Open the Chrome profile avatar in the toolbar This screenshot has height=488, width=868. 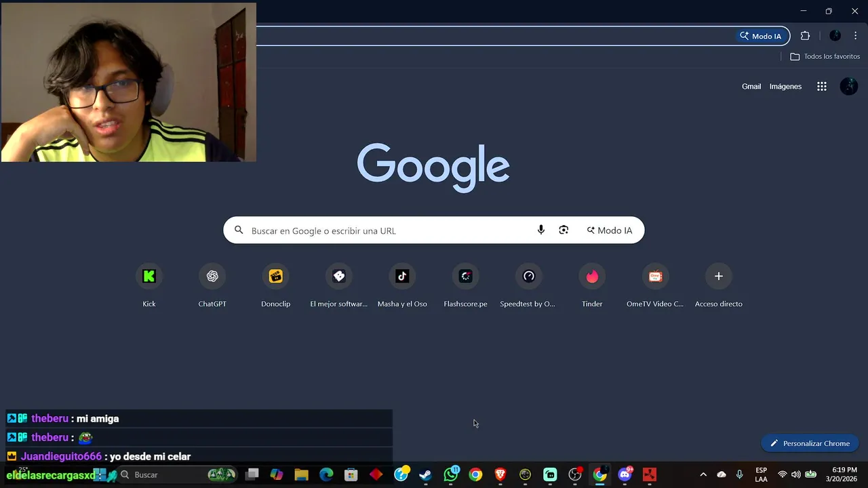[835, 36]
